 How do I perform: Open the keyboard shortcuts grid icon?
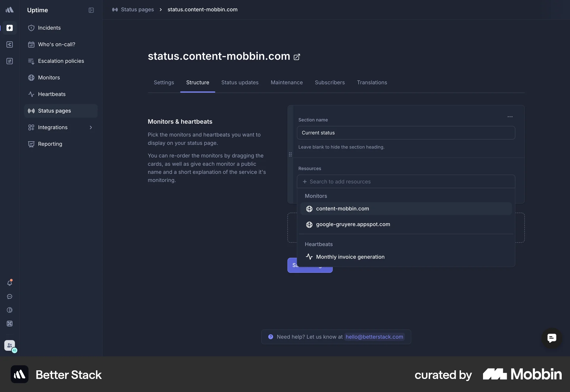10,324
